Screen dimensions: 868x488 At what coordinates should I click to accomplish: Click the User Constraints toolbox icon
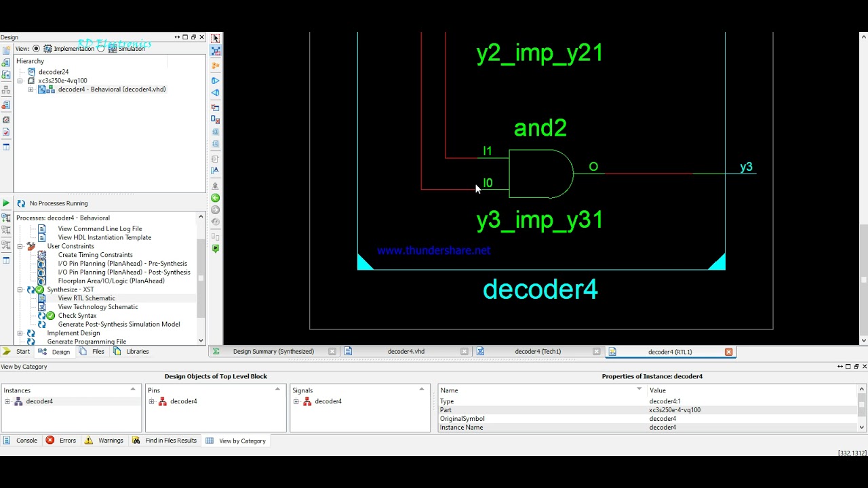pyautogui.click(x=31, y=246)
